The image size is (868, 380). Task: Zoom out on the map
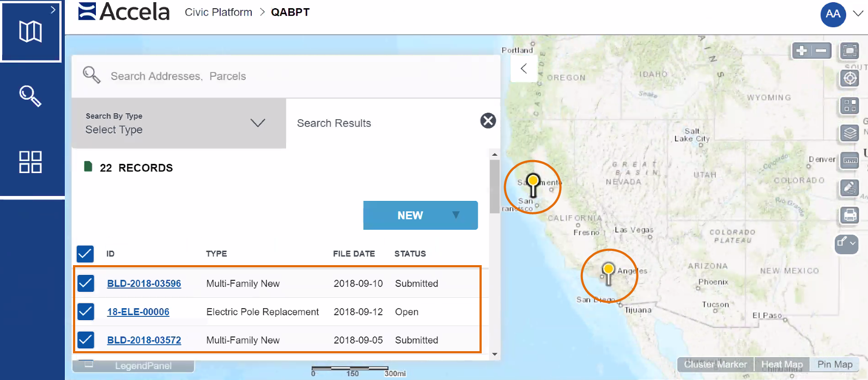(x=821, y=51)
